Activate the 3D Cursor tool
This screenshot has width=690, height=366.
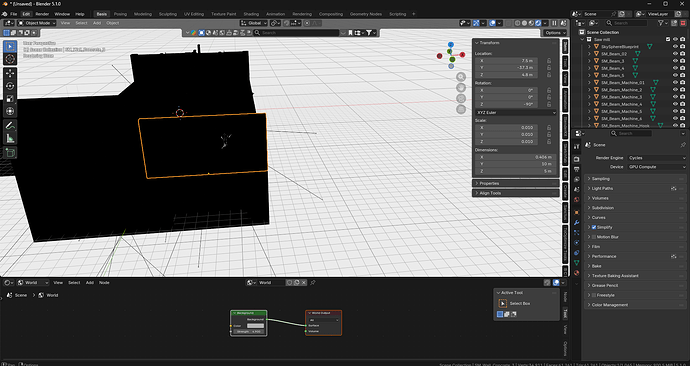pos(10,59)
